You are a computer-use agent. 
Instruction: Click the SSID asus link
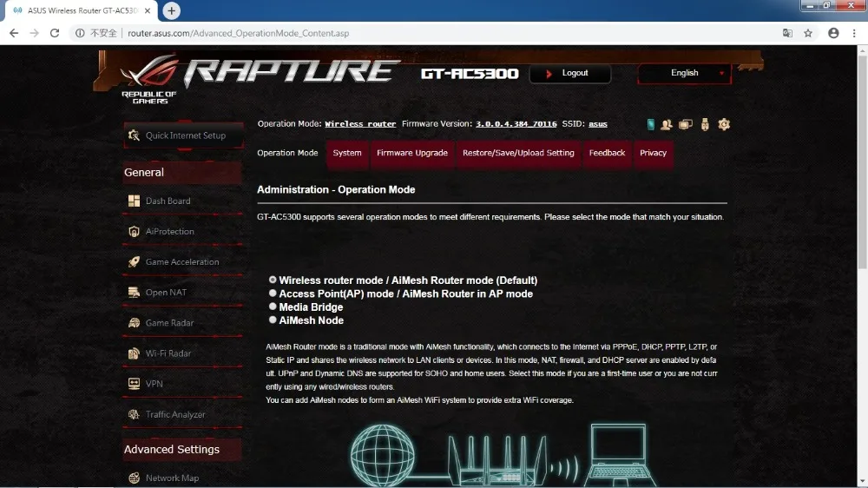pyautogui.click(x=598, y=124)
